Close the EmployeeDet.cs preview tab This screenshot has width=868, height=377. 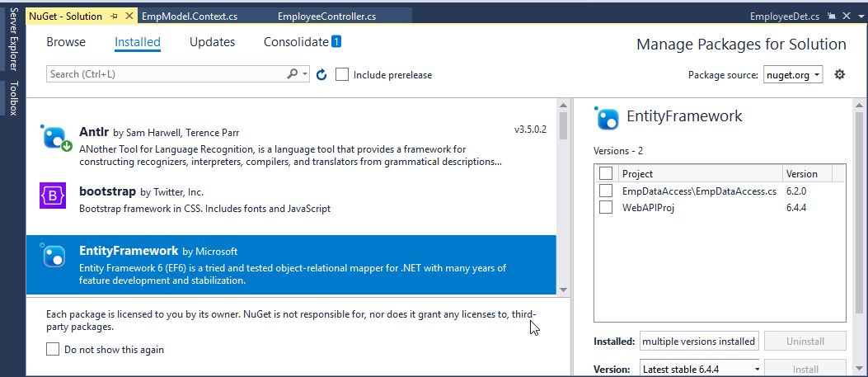click(846, 16)
